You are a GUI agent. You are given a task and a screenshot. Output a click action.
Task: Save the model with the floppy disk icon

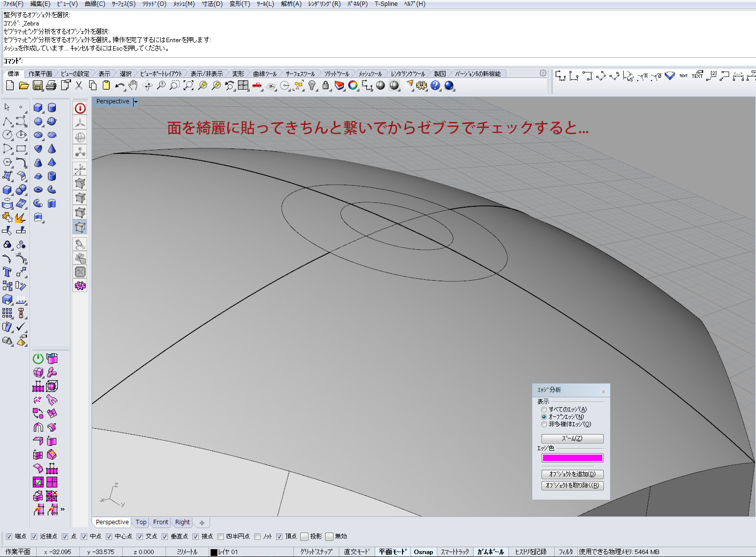38,86
